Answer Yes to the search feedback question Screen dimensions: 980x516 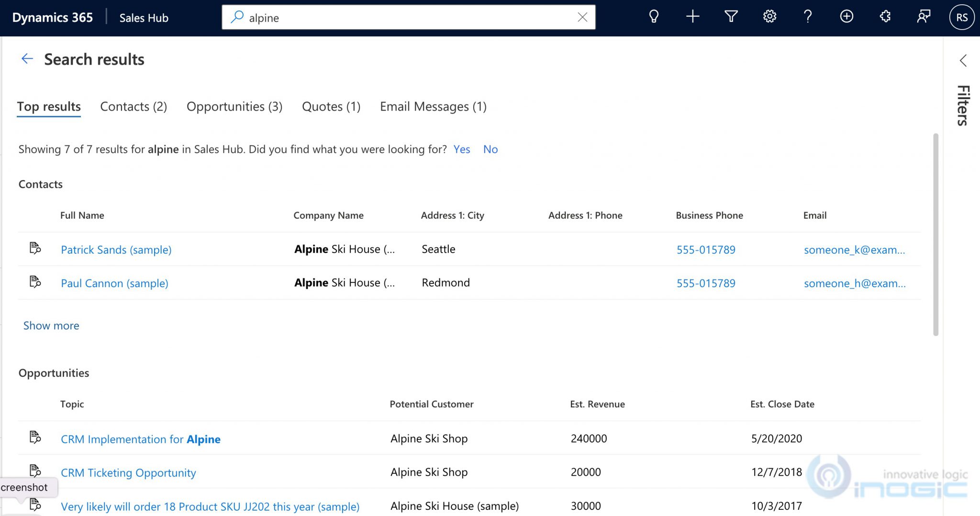[x=461, y=149]
